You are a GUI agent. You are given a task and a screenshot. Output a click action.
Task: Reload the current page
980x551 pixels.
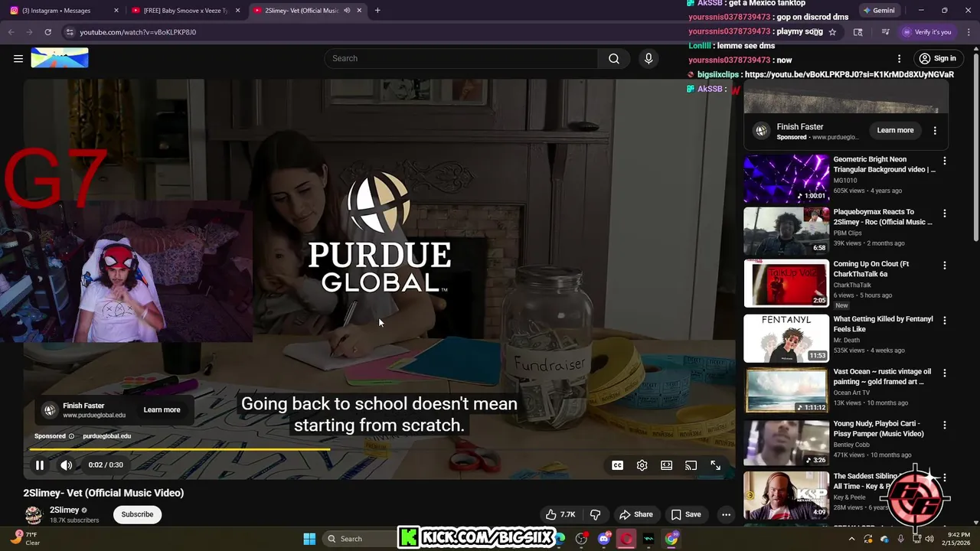[47, 32]
